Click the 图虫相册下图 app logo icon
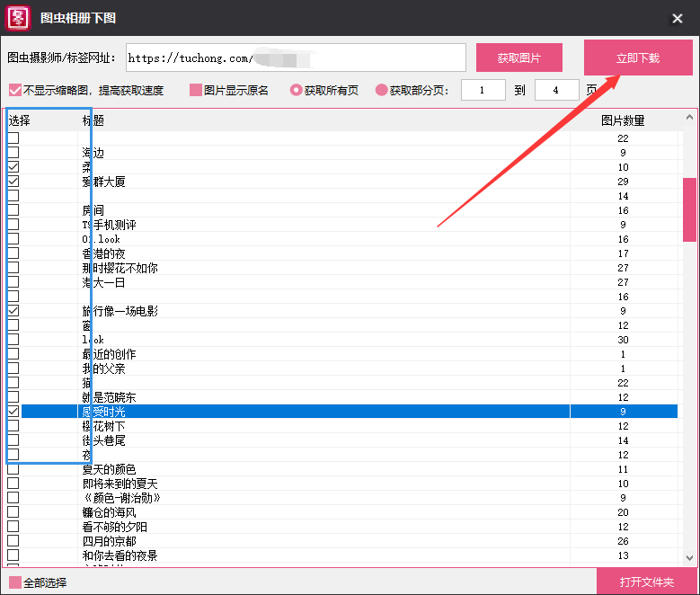700x595 pixels. click(x=18, y=18)
